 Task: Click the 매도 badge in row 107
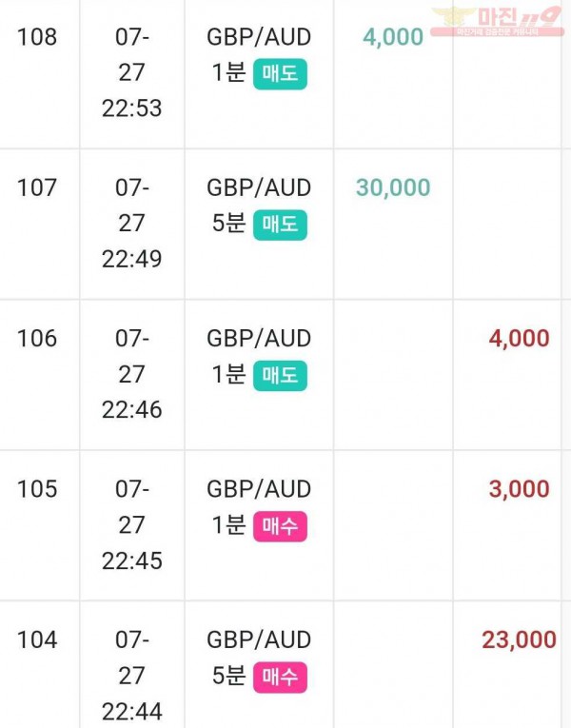280,225
